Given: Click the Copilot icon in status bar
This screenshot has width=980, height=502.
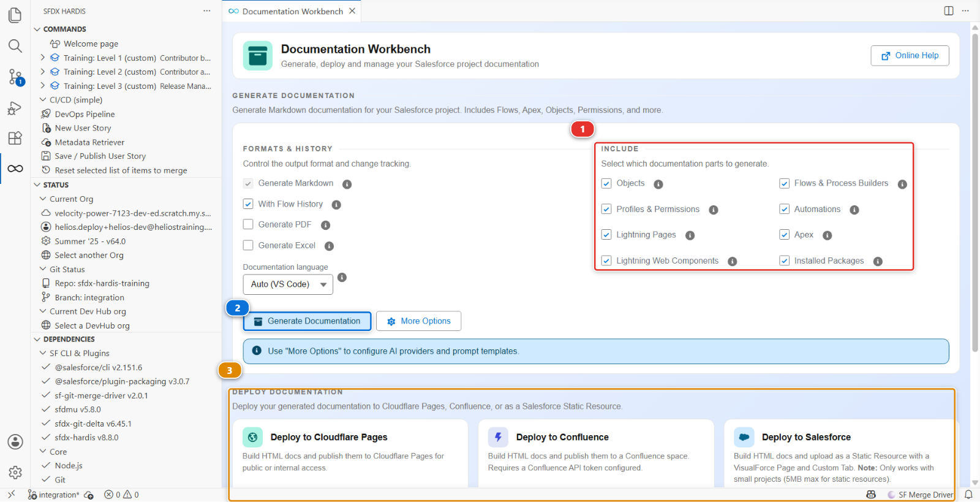Looking at the screenshot, I should pos(871,495).
